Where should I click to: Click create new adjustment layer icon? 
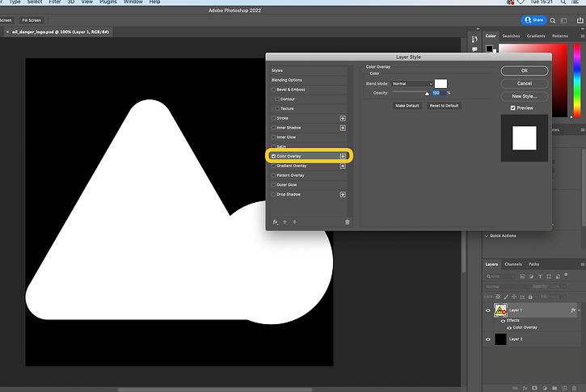coord(545,388)
